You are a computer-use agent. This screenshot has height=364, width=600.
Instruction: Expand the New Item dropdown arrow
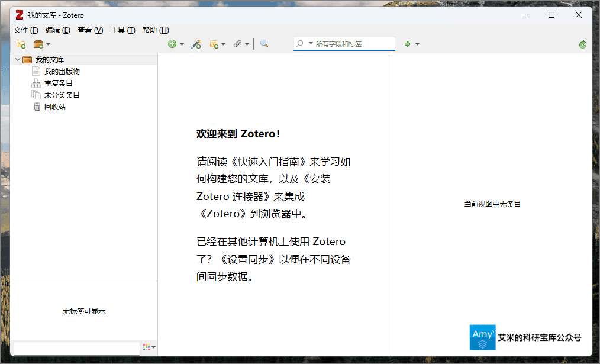pyautogui.click(x=182, y=44)
